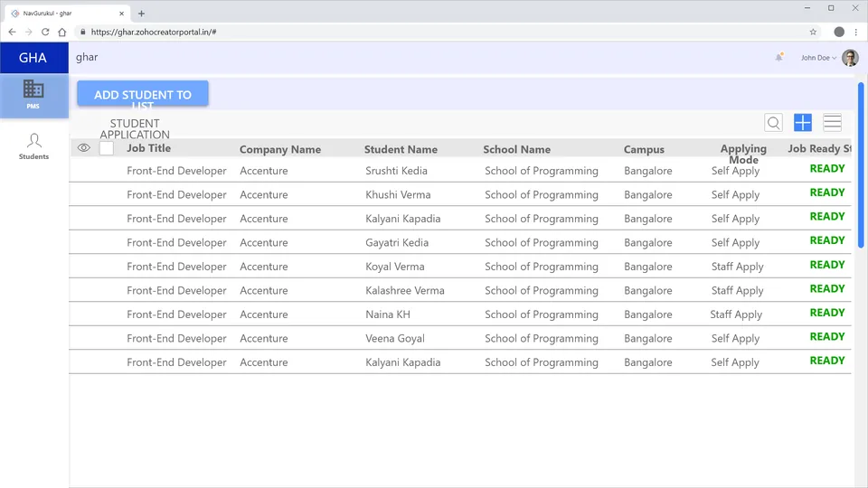
Task: Click READY status in Srushti Kedia row
Action: point(827,169)
